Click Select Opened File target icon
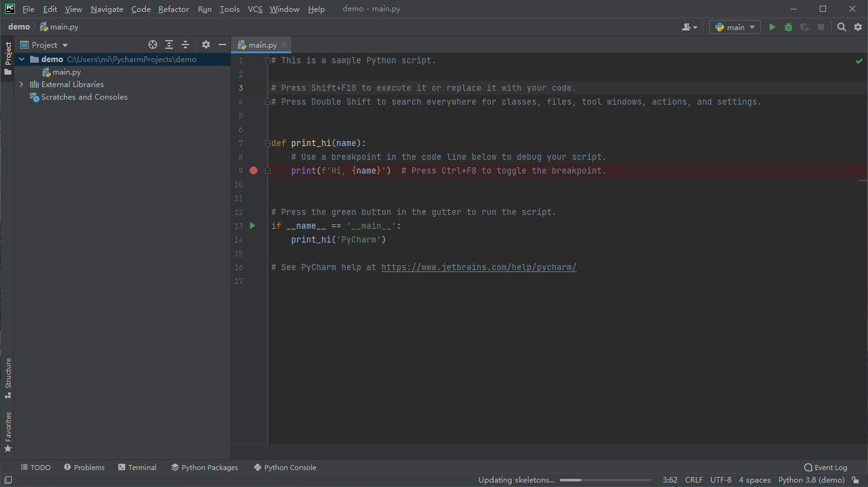Viewport: 868px width, 487px height. click(x=152, y=45)
